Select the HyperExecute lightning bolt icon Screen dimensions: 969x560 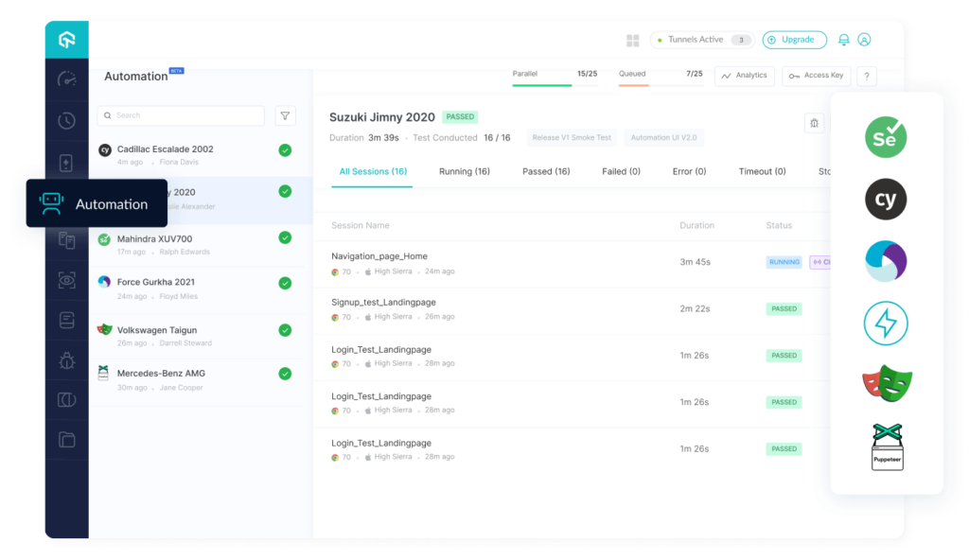click(886, 323)
